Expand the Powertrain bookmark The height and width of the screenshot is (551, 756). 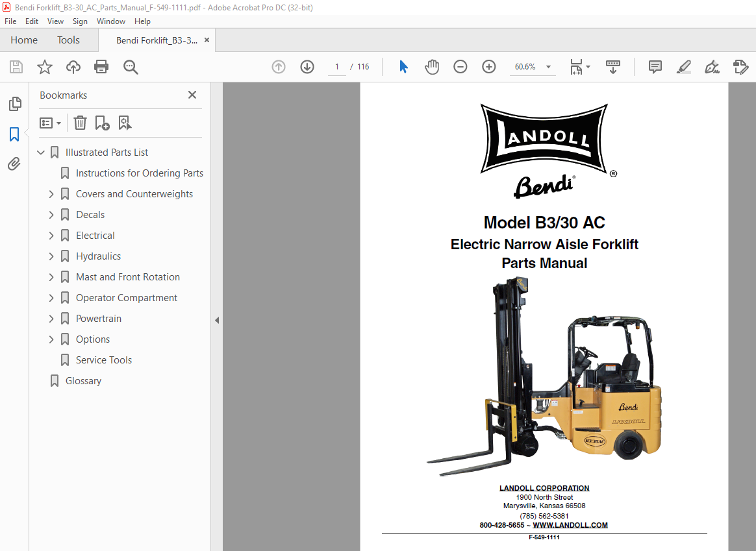(x=51, y=319)
